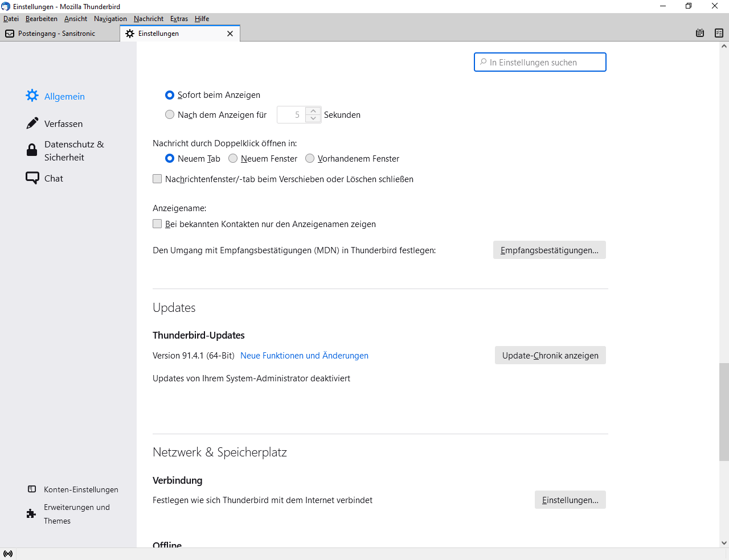
Task: Open the Extras menu
Action: click(179, 19)
